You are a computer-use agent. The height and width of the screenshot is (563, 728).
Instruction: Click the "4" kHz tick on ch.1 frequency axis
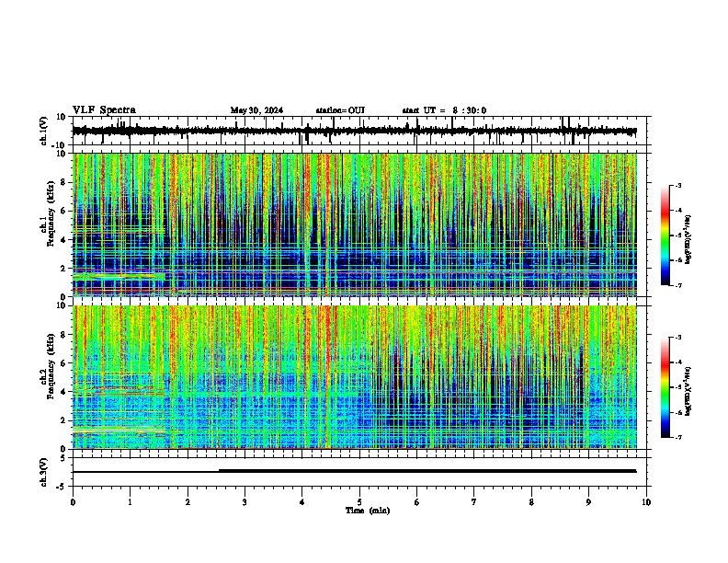64,240
